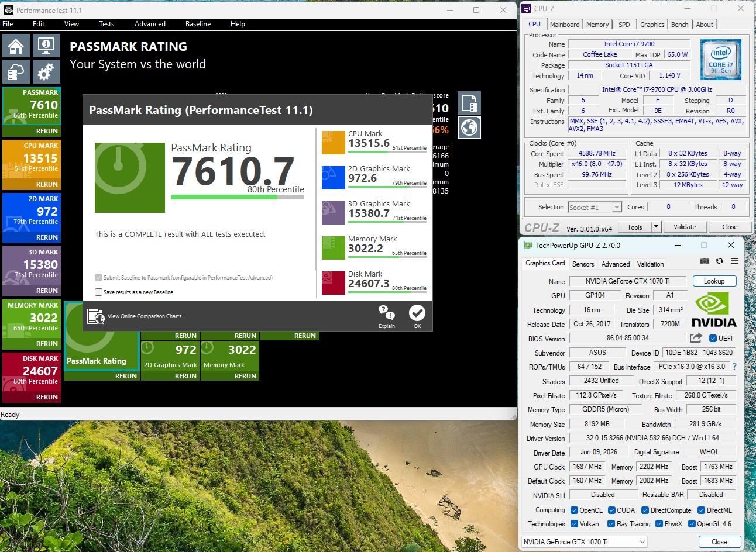The width and height of the screenshot is (756, 552).
Task: Take a screenshot with GPU-Z camera icon
Action: pos(705,261)
